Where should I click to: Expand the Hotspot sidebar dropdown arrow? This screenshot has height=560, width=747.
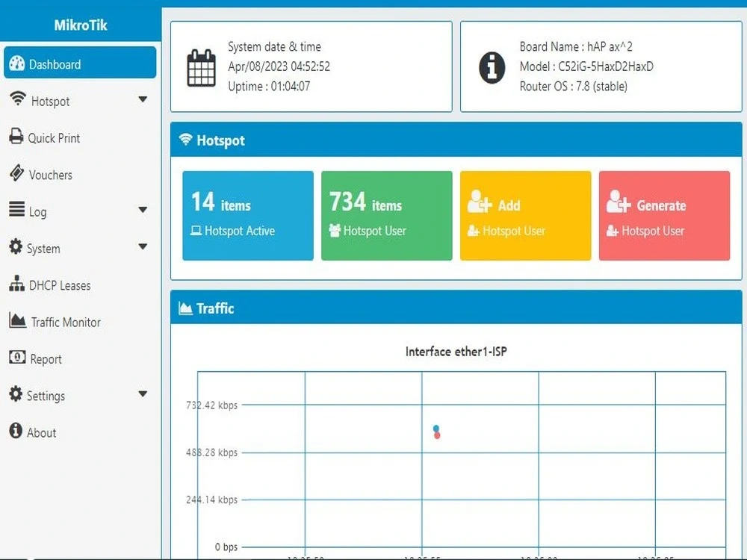click(x=143, y=99)
